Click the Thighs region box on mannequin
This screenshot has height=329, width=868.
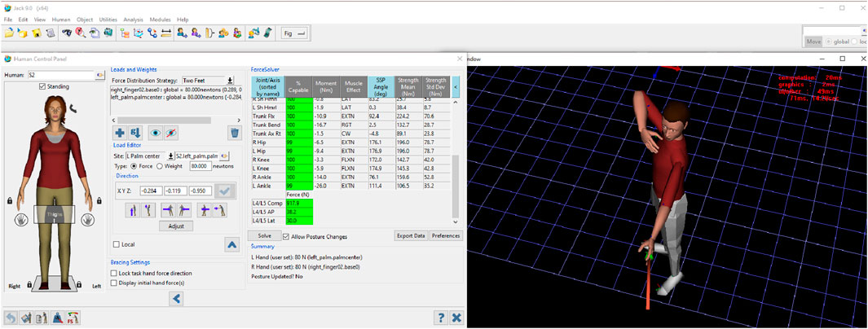point(55,214)
